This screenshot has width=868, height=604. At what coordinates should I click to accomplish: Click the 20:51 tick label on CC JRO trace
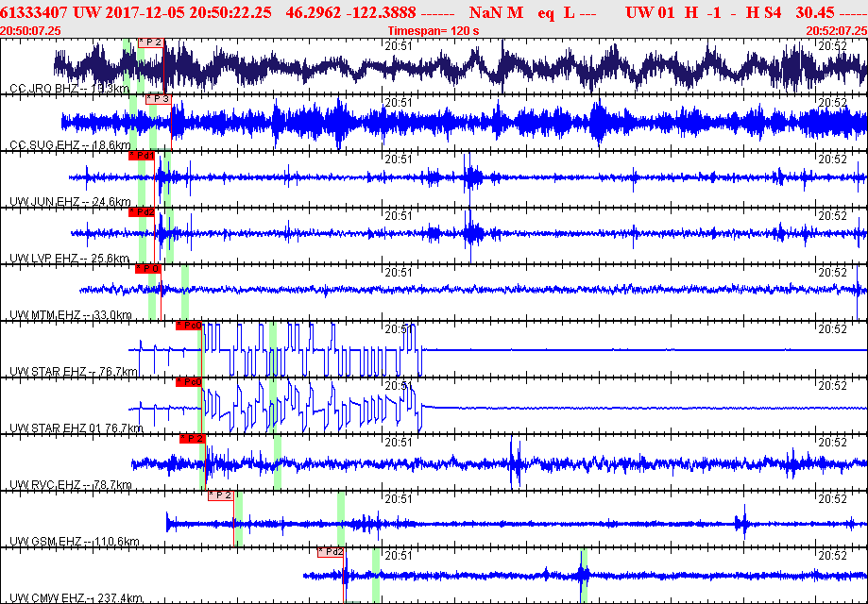coord(399,46)
